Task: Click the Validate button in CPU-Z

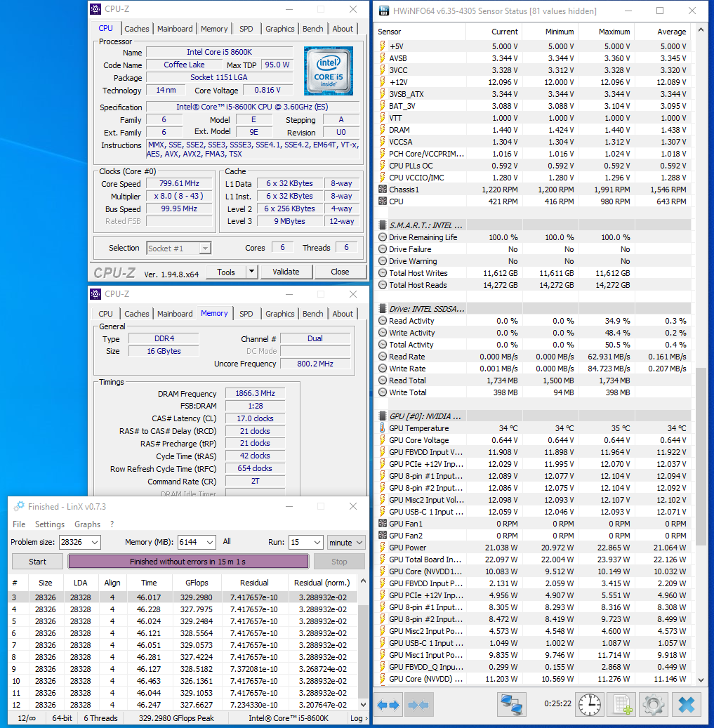Action: 286,272
